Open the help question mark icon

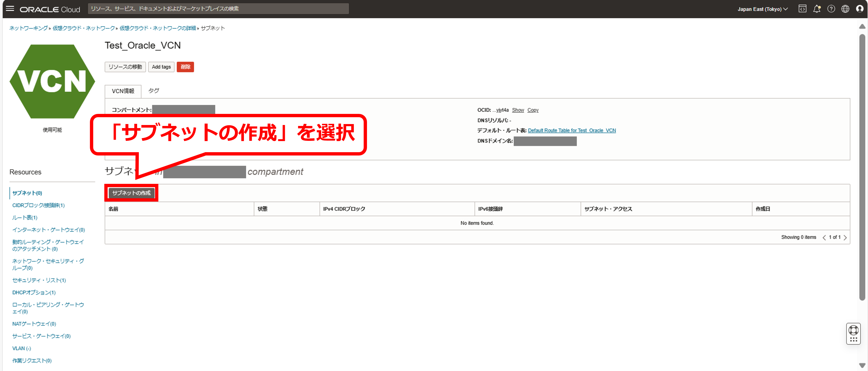831,9
